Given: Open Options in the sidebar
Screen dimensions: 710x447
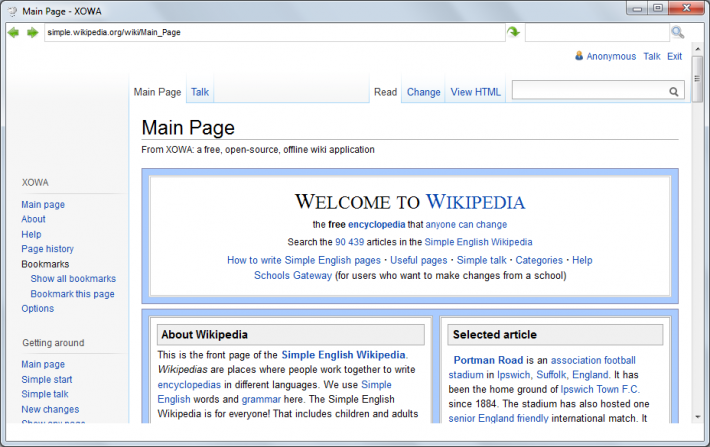Looking at the screenshot, I should [x=38, y=308].
